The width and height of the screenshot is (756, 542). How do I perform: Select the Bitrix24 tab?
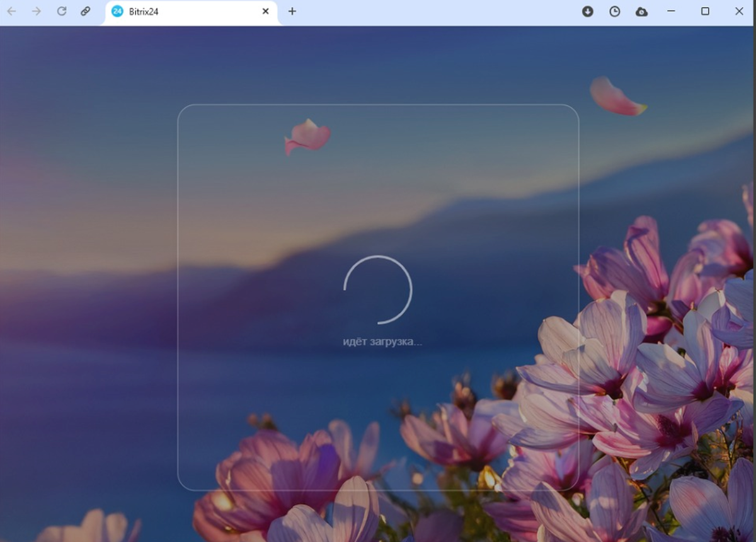[192, 12]
